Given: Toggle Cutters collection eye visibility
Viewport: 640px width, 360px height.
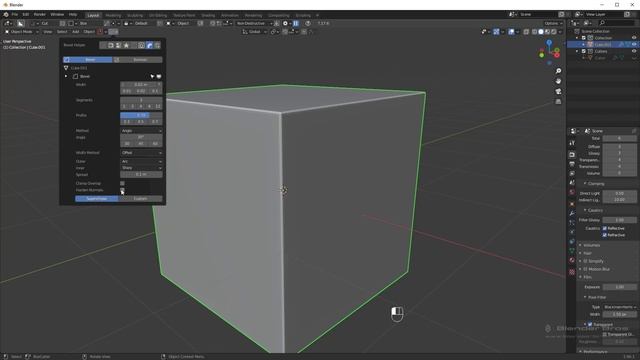Looking at the screenshot, I should click(x=634, y=51).
